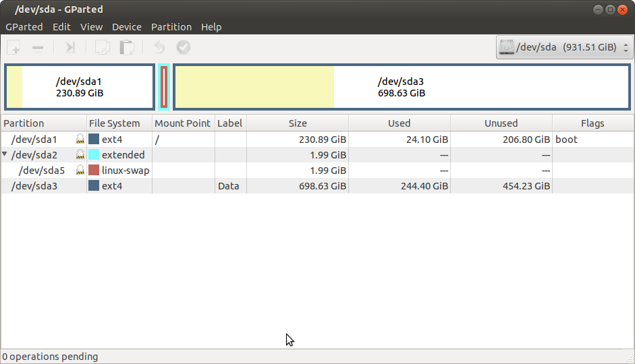Select the /dev/sda5 row in partition list
Screen dimensions: 635x364
tap(41, 171)
